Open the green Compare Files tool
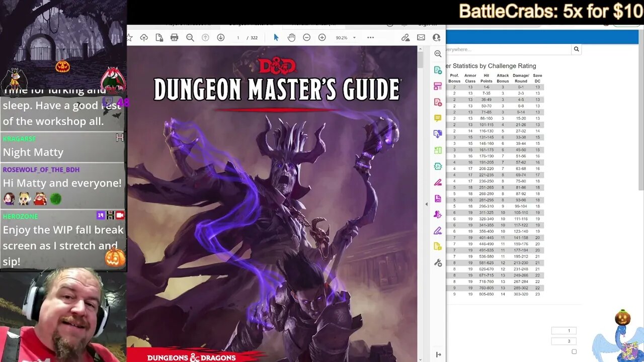The image size is (644, 362). click(438, 150)
